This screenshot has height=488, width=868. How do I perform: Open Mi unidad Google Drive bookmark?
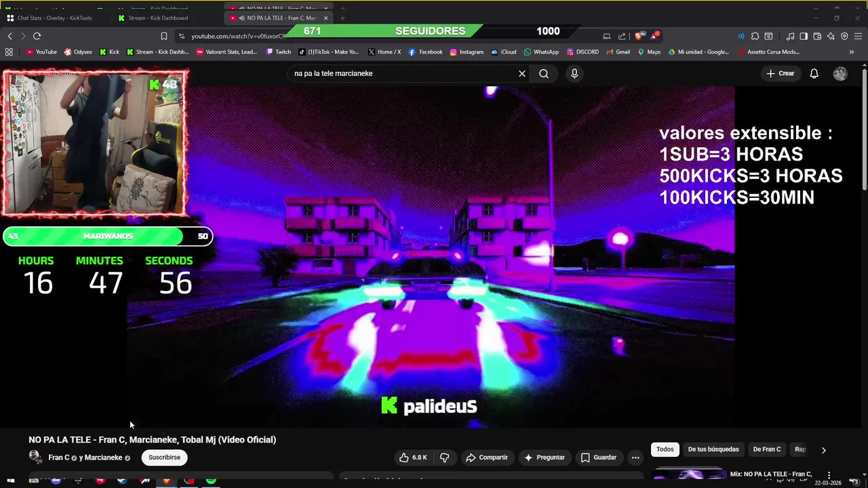[698, 52]
